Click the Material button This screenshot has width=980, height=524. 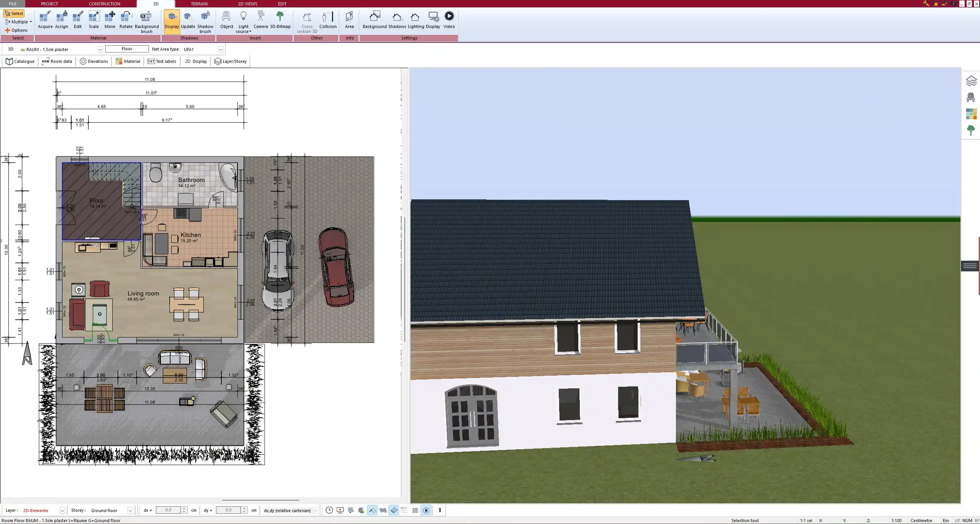click(x=128, y=61)
